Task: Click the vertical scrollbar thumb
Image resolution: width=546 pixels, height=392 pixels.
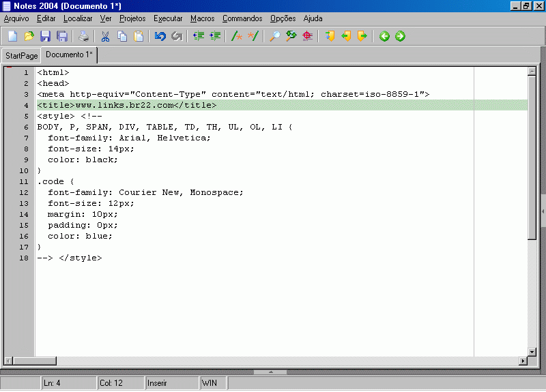Action: click(x=532, y=157)
